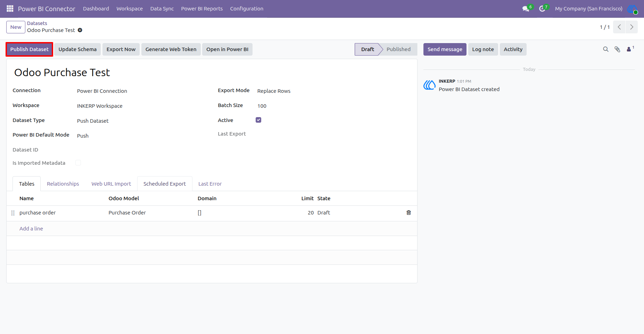Click Export Now button
The height and width of the screenshot is (334, 644).
click(121, 49)
